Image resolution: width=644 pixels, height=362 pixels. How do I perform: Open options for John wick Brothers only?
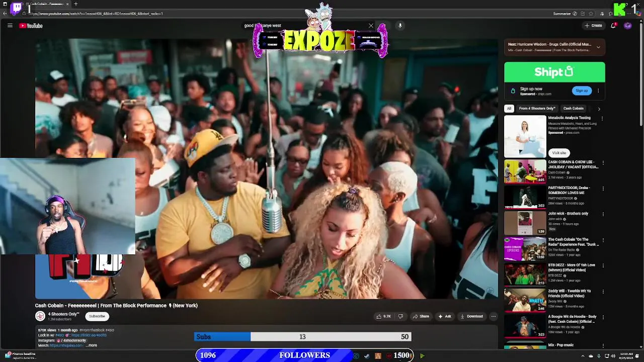click(603, 214)
